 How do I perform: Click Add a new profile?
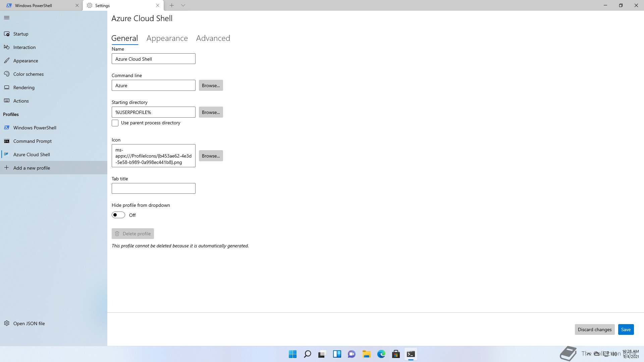[32, 168]
